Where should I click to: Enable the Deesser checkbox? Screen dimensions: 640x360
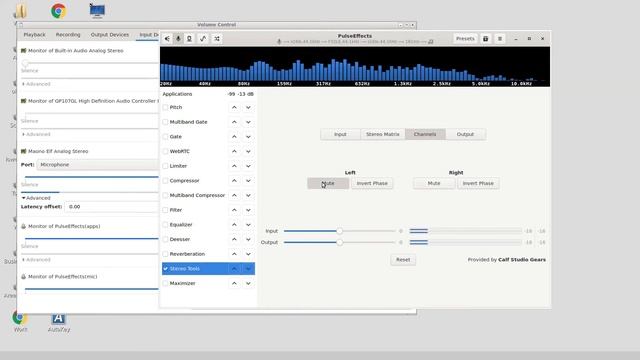click(165, 240)
